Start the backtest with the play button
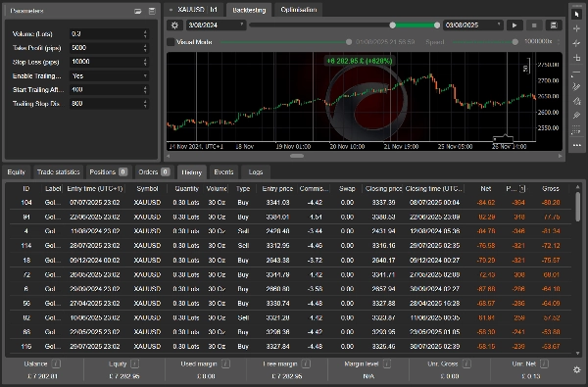 click(514, 25)
